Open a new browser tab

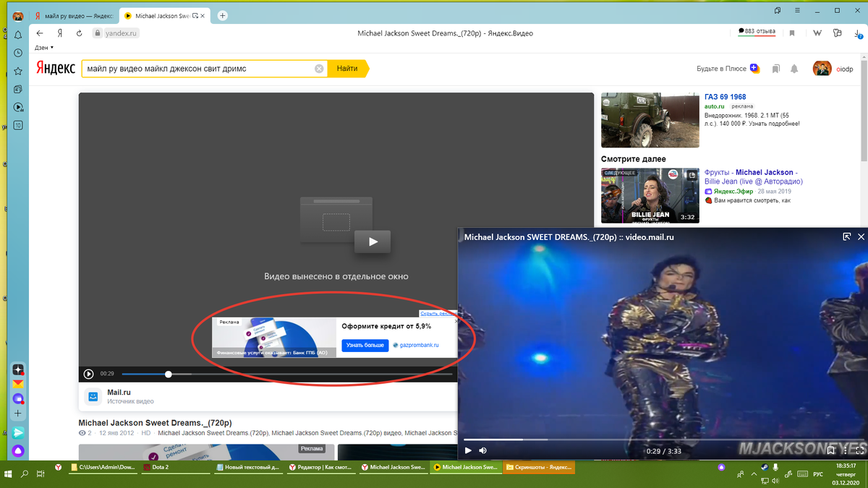pyautogui.click(x=223, y=15)
